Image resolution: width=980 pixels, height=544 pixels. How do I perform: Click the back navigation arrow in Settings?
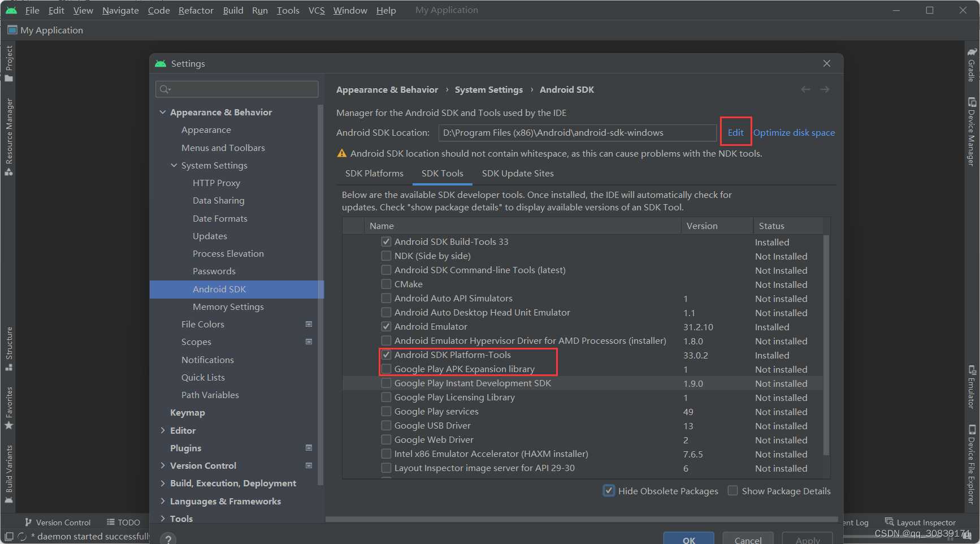(x=805, y=89)
